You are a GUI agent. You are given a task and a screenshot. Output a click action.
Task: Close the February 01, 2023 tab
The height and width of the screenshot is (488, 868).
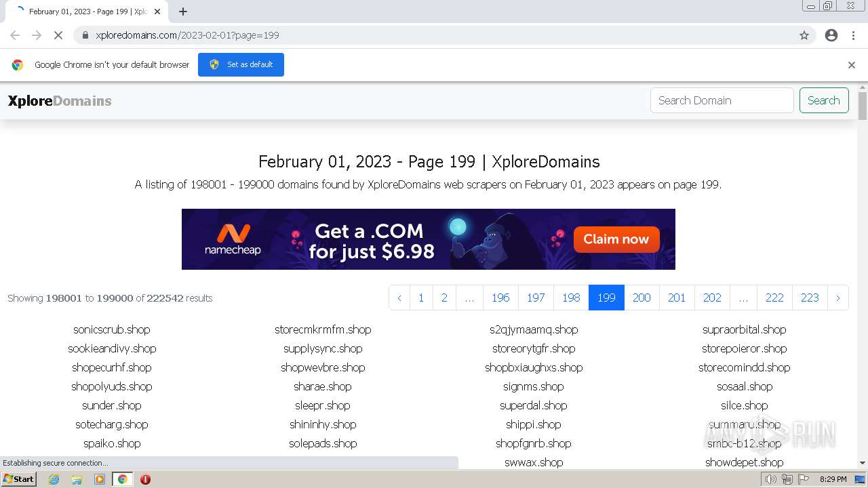tap(157, 12)
